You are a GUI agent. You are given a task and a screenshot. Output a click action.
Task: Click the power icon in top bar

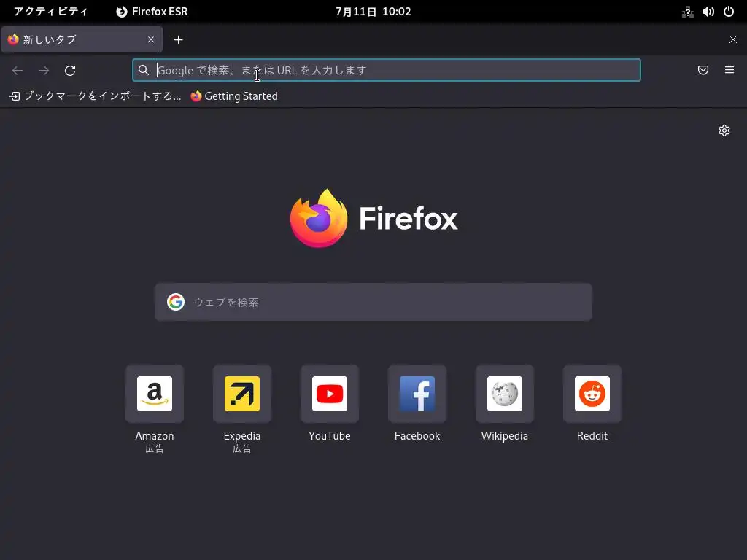point(729,12)
